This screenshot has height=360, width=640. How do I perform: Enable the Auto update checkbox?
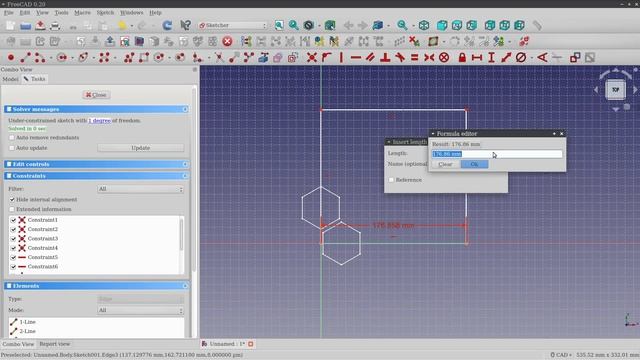click(x=12, y=148)
